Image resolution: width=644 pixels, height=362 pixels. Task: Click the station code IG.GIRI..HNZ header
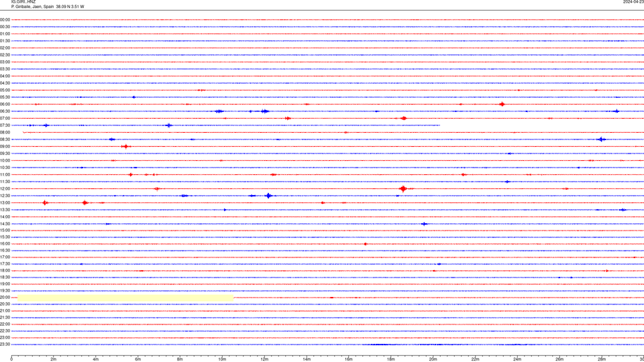pyautogui.click(x=23, y=2)
